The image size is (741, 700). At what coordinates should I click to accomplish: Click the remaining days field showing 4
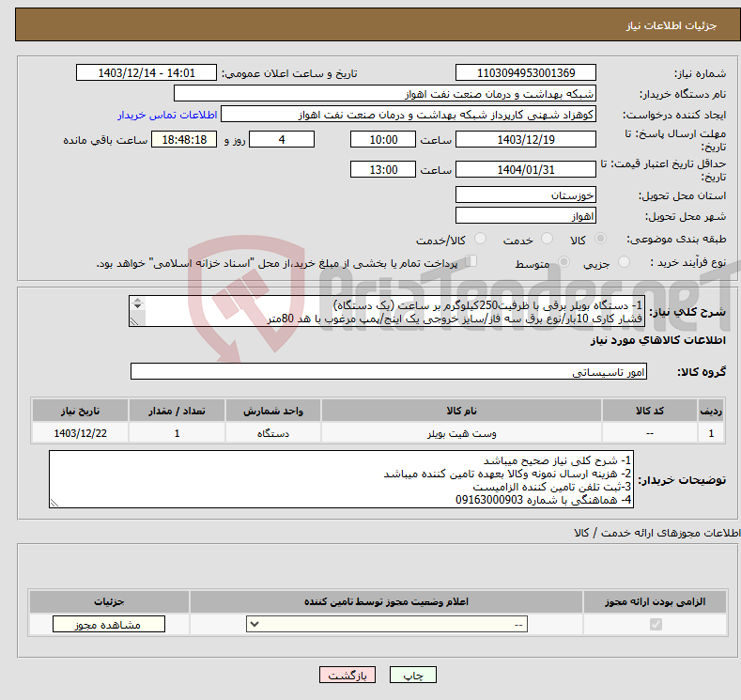point(282,139)
